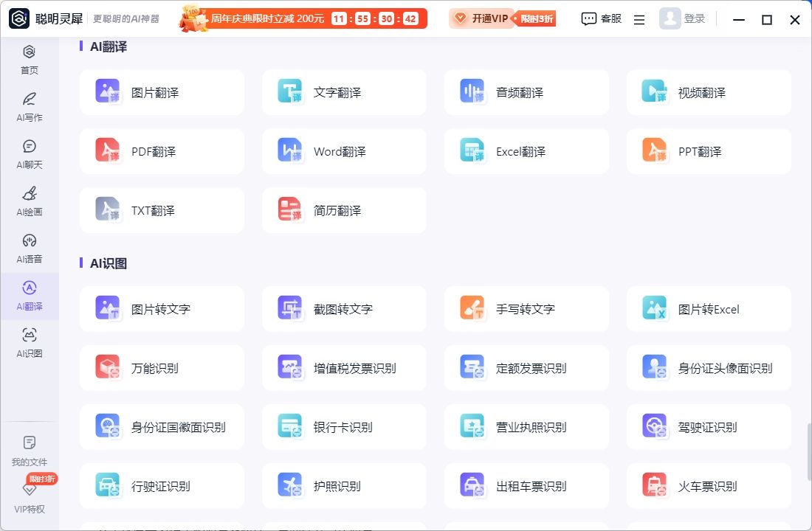Click 登录 to sign in
The image size is (812, 531).
[682, 18]
